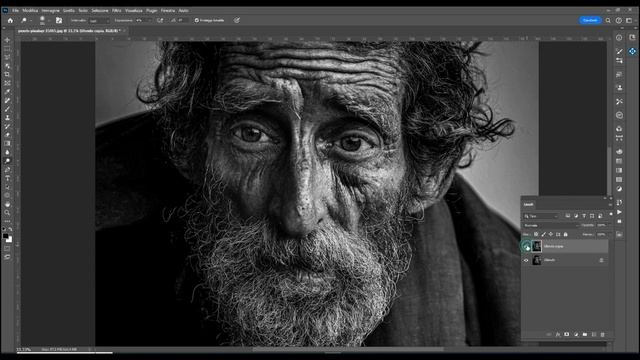The image size is (640, 360).
Task: Click the fx layer style icon
Action: (558, 335)
